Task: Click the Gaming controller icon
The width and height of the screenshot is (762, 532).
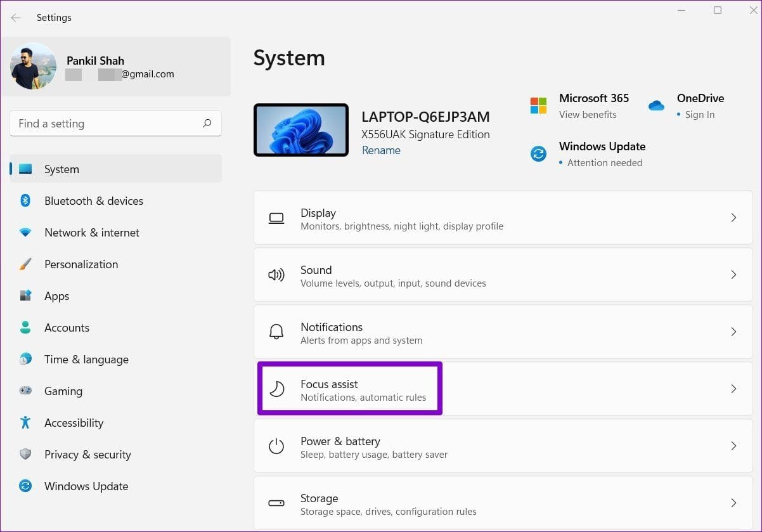Action: point(25,391)
